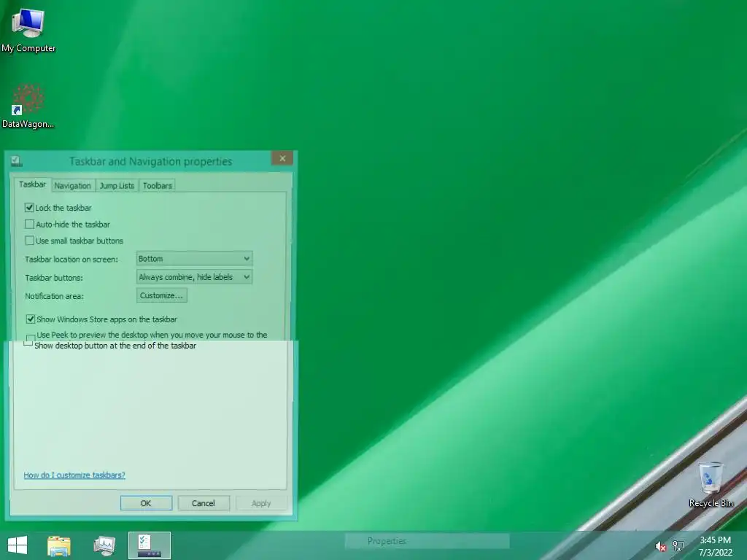The image size is (747, 560).
Task: Click the Properties preview label above taskbar
Action: point(387,541)
